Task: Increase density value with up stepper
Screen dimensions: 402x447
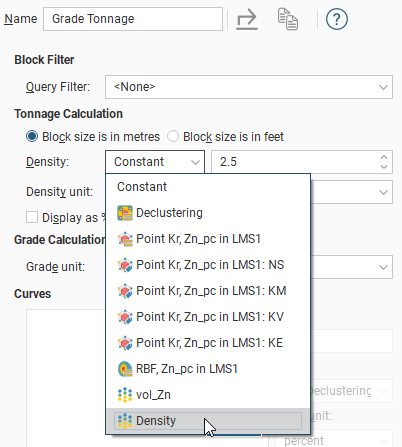Action: (384, 157)
